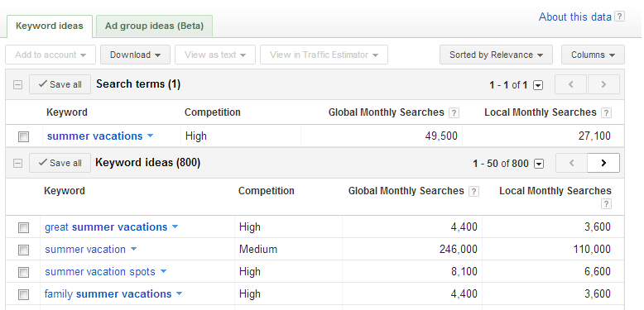Switch to Ad group ideas (Beta) tab
The width and height of the screenshot is (644, 310).
point(154,26)
